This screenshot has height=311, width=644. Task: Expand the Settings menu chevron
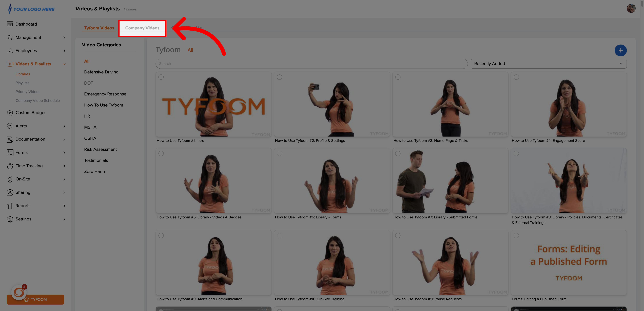pyautogui.click(x=64, y=219)
